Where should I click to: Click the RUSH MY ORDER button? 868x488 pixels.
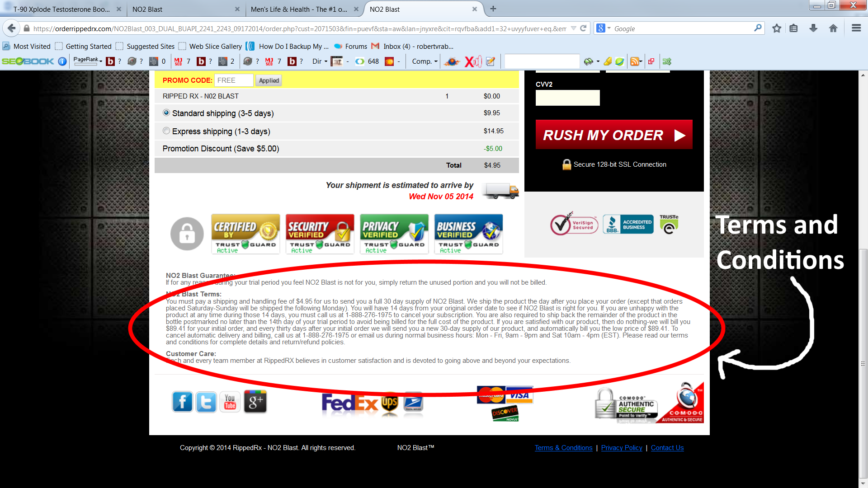(614, 135)
